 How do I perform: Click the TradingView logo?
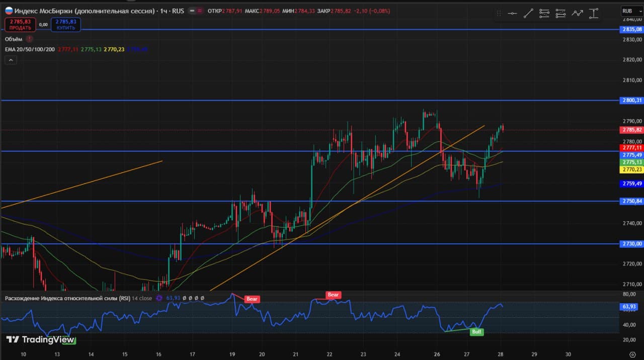pyautogui.click(x=39, y=340)
